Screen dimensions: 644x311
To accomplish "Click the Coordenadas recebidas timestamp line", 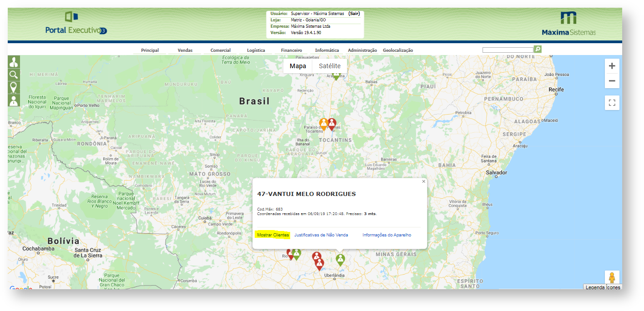I will point(317,214).
